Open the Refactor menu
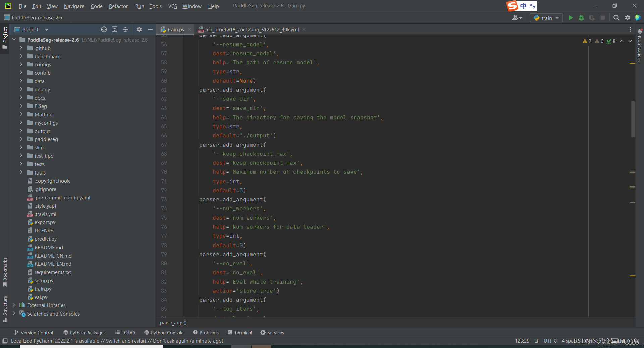 click(118, 6)
